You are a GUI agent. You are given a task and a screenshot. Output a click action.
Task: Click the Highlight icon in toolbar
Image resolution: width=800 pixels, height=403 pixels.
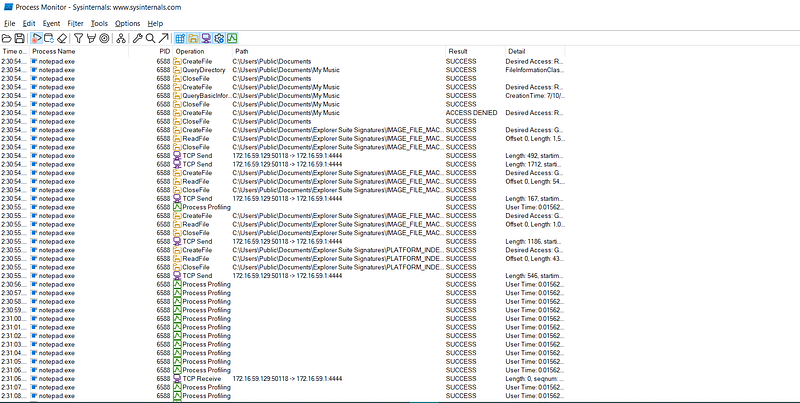(91, 38)
